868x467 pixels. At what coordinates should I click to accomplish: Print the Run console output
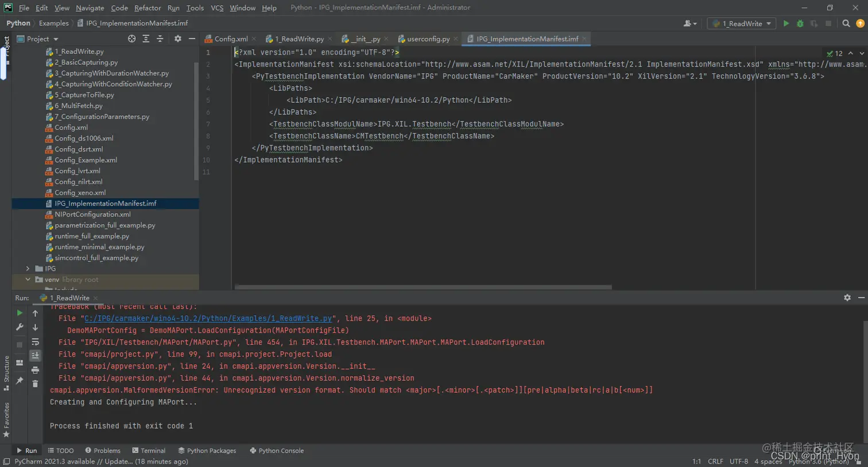(35, 370)
